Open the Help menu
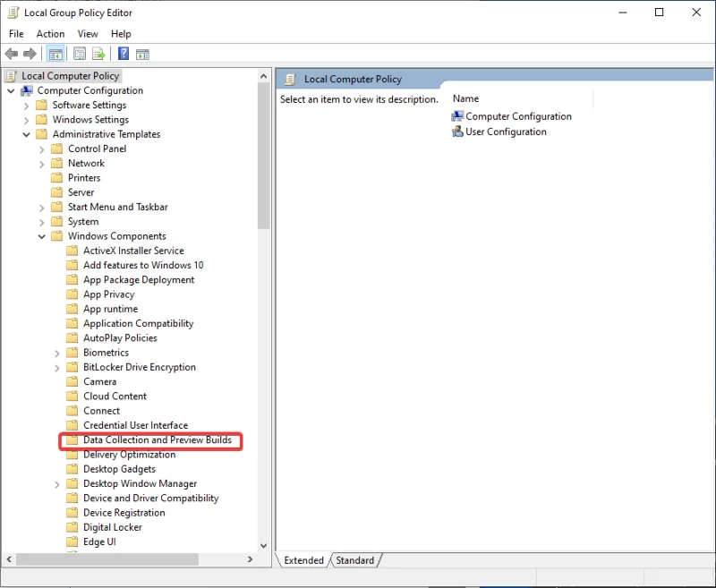Screen dimensions: 716x588 tap(121, 34)
